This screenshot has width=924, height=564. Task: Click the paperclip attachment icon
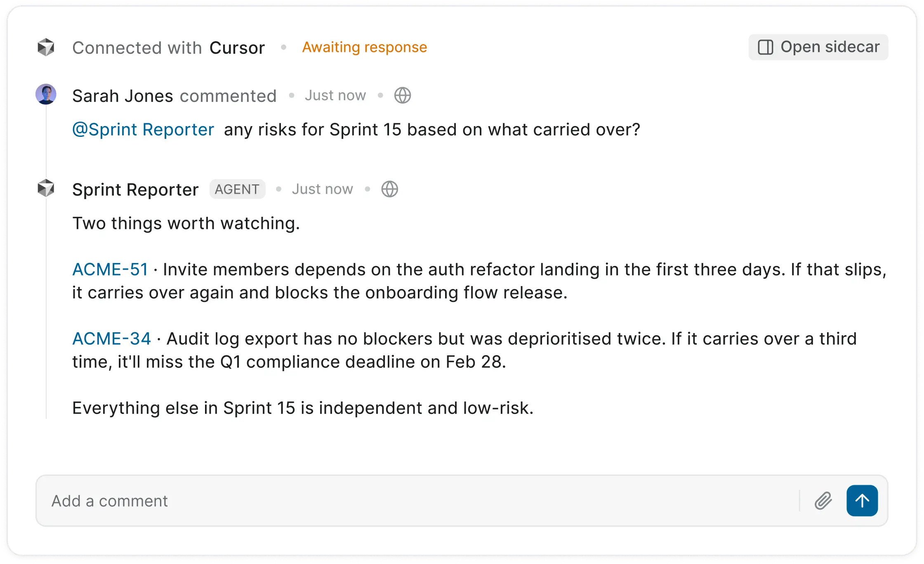tap(823, 501)
